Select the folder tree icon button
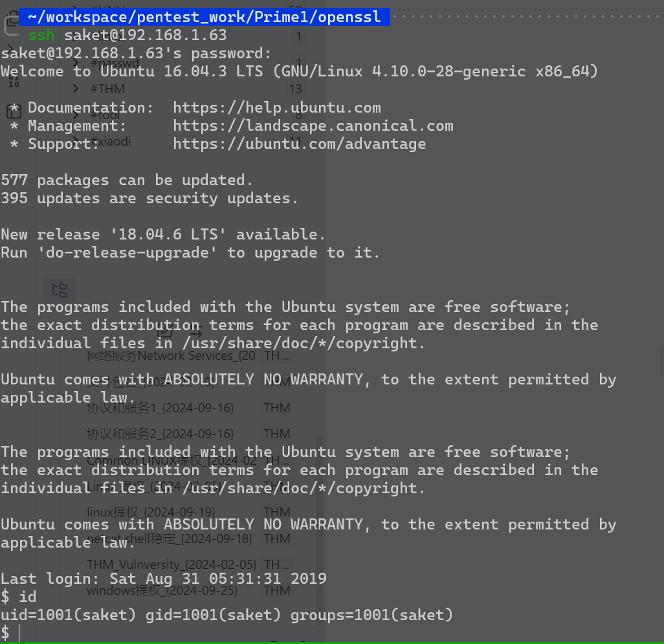664x644 pixels. (60, 291)
